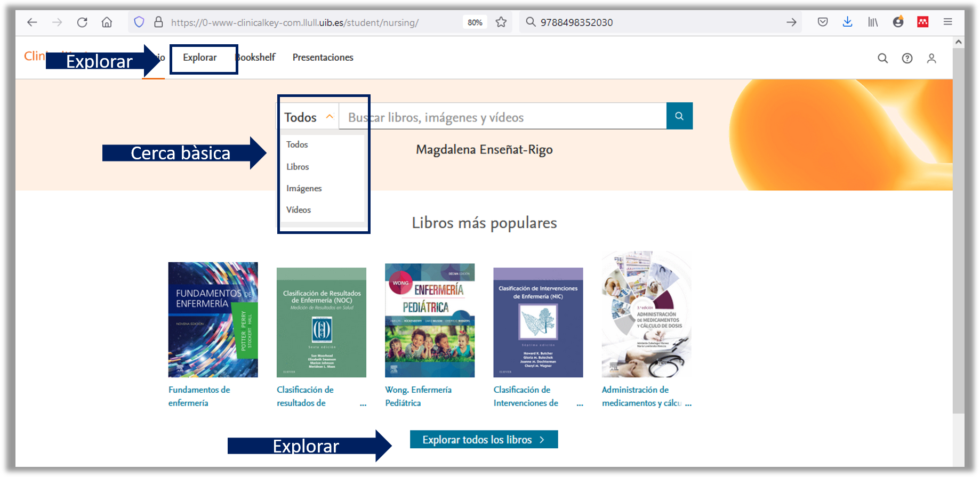The width and height of the screenshot is (980, 477).
Task: Click the blue search submit button
Action: pyautogui.click(x=679, y=116)
